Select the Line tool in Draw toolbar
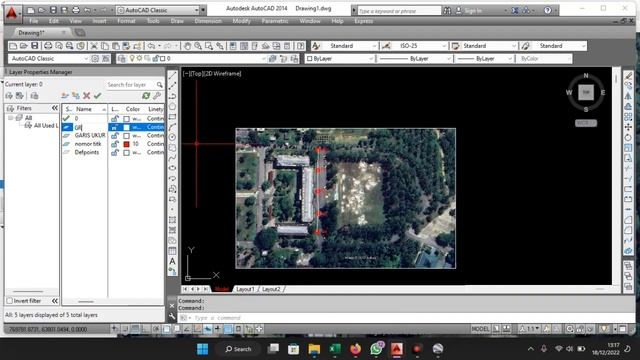The image size is (640, 360). pos(172,75)
